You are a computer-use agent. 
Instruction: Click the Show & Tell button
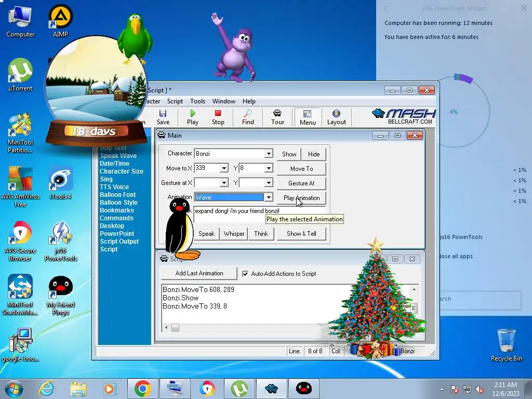302,234
